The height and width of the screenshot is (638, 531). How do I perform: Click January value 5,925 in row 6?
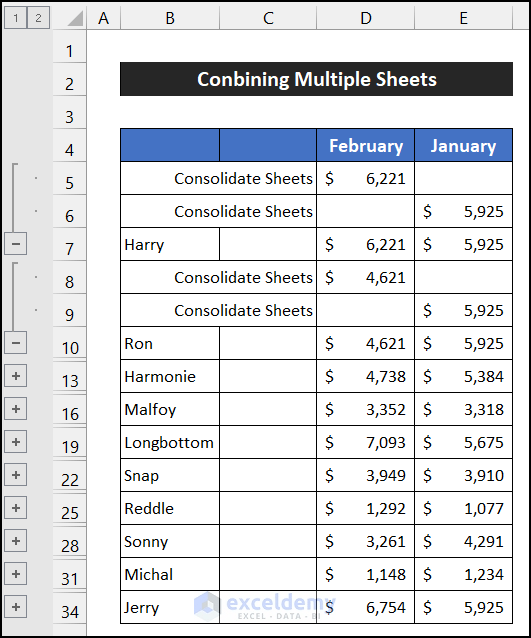point(463,211)
